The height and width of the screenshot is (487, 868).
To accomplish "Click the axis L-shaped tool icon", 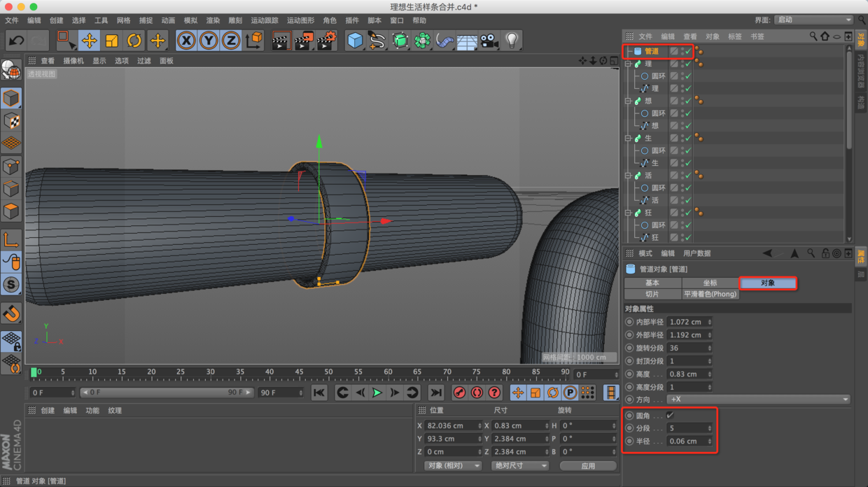I will 11,239.
